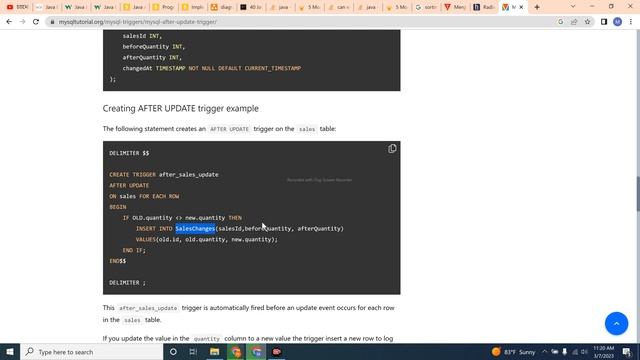The image size is (640, 360).
Task: Copy the trigger code with the clipboard icon
Action: pyautogui.click(x=392, y=149)
